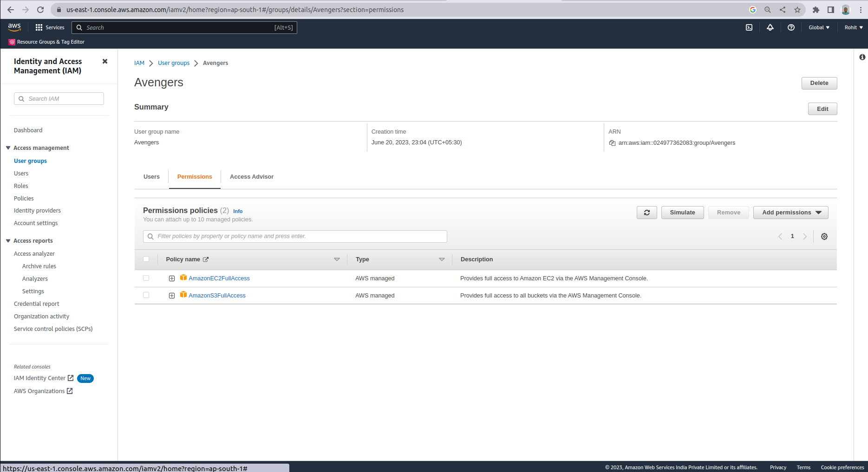Collapse the Access management section
Image resolution: width=868 pixels, height=472 pixels.
coord(8,148)
